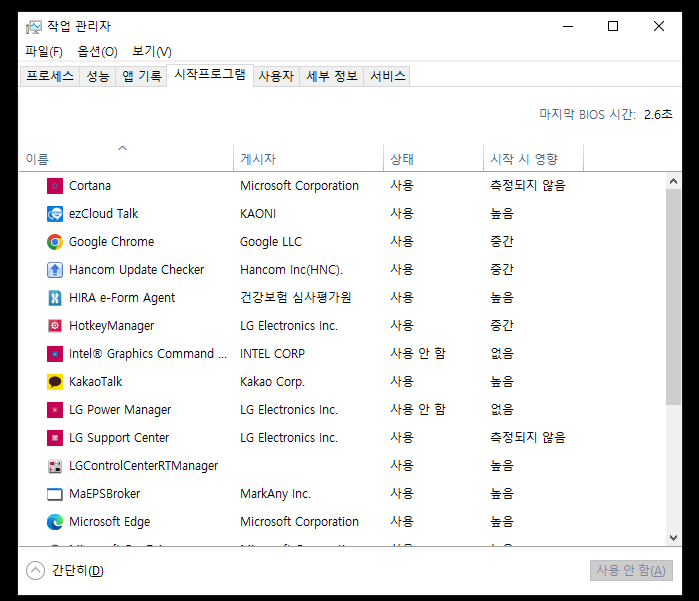This screenshot has width=699, height=601.
Task: Click the KAONI publisher cell
Action: click(x=258, y=214)
